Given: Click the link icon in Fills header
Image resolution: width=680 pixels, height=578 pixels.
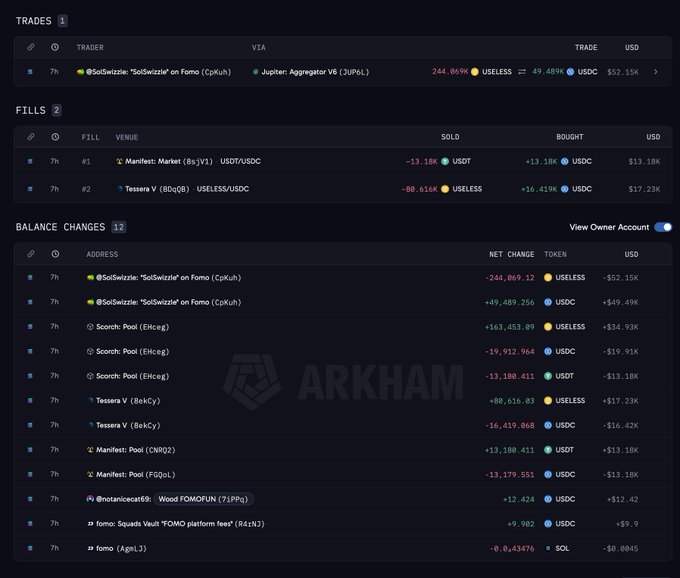Looking at the screenshot, I should point(31,137).
